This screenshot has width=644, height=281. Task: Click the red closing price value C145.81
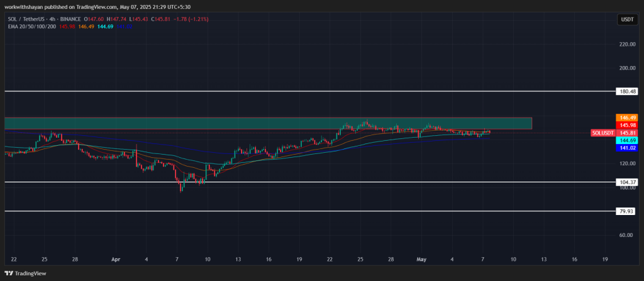[167, 19]
